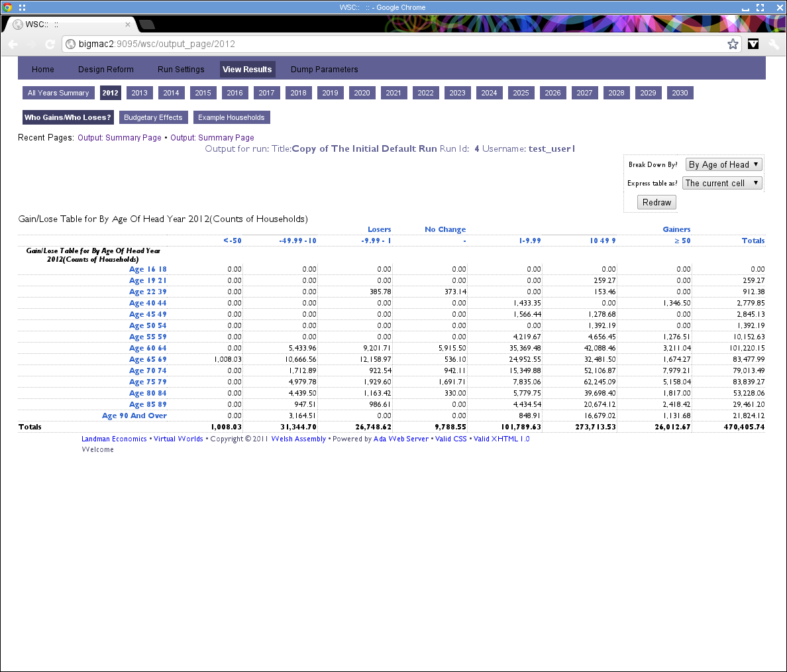Screen dimensions: 787x672
Task: Open a new browser tab
Action: point(147,25)
